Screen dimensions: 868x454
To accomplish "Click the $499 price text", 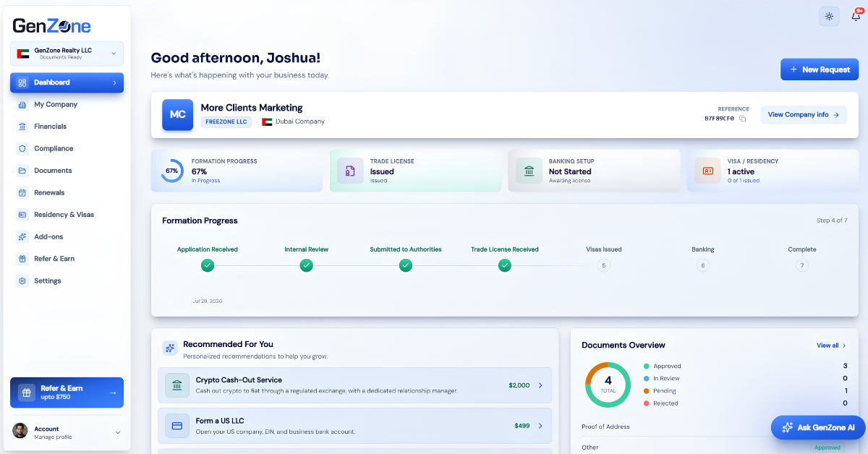I will (x=522, y=426).
